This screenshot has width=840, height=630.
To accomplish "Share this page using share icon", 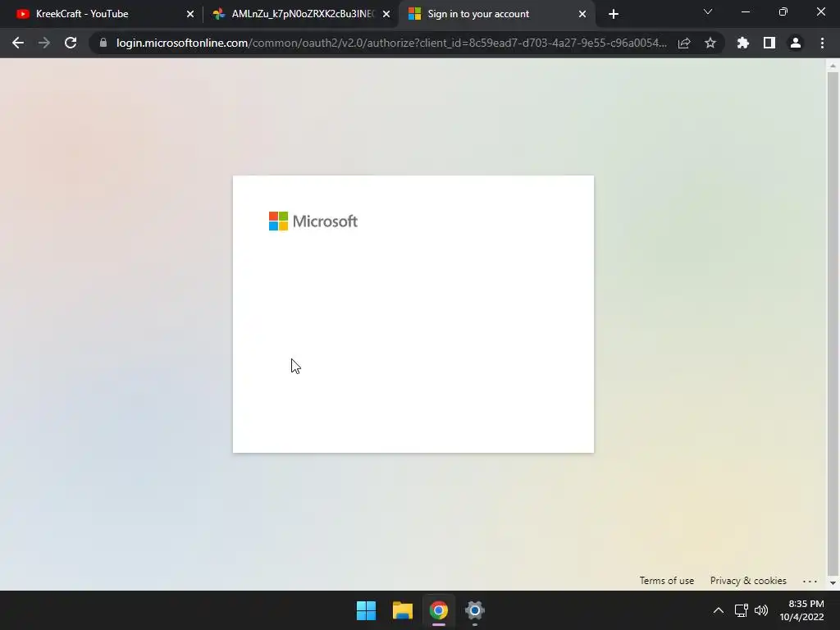I will point(684,43).
